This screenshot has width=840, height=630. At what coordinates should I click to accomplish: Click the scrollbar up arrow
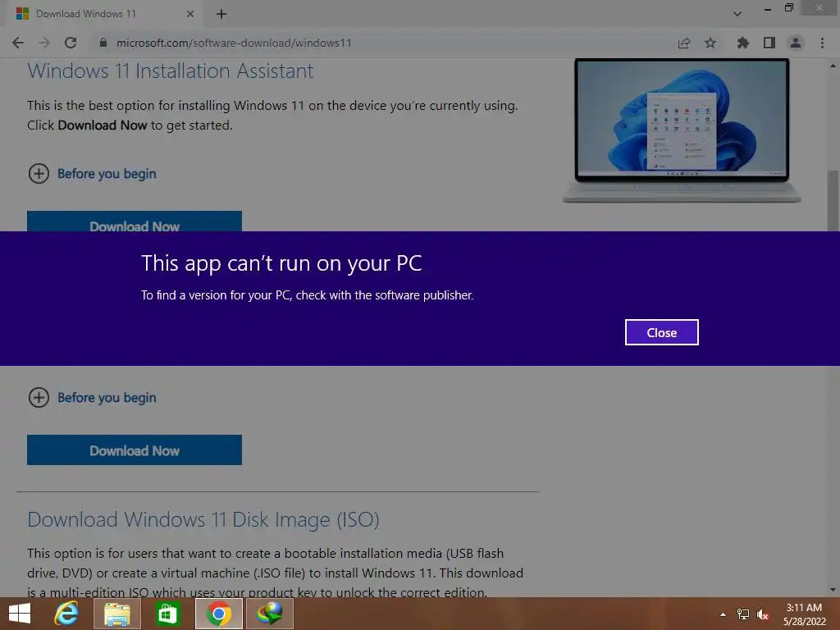833,66
